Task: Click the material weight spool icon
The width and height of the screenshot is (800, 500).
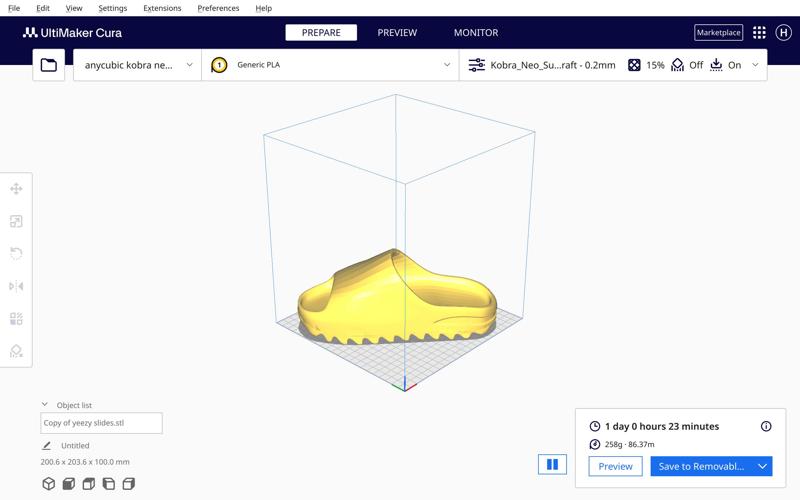Action: 594,444
